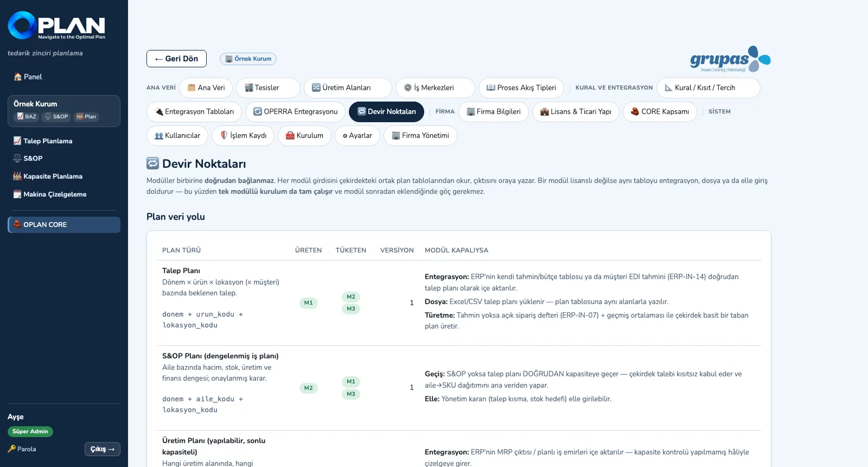Click the key icon beside Parola
The width and height of the screenshot is (868, 467).
pos(11,449)
